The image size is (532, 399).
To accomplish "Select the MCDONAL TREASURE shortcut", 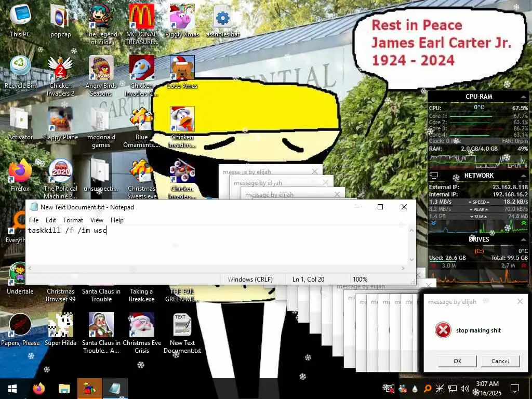I will (x=141, y=24).
